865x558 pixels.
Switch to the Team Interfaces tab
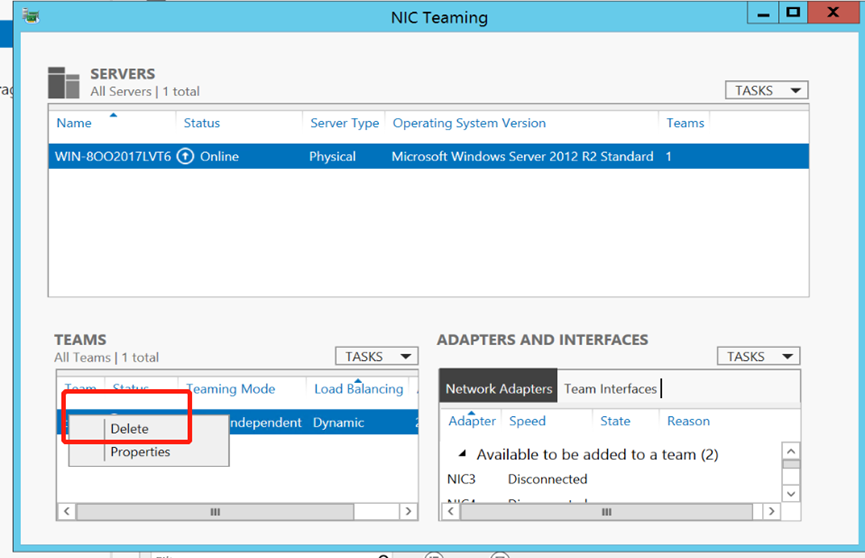click(610, 389)
